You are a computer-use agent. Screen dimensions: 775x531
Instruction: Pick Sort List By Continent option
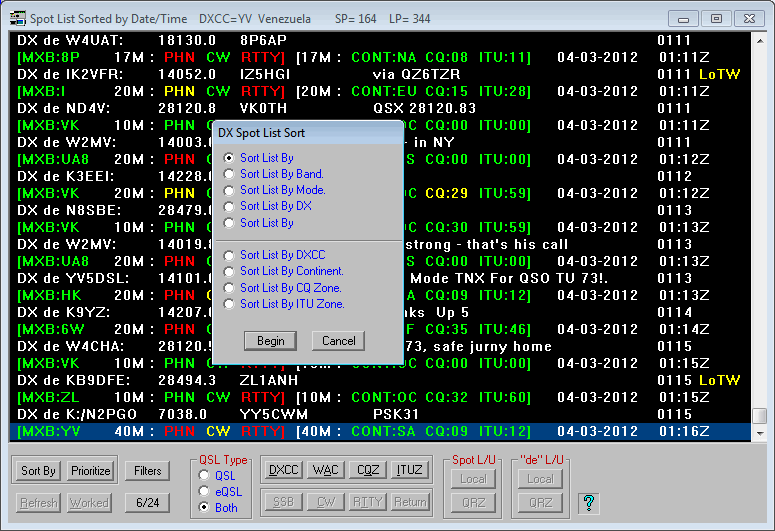(x=230, y=271)
